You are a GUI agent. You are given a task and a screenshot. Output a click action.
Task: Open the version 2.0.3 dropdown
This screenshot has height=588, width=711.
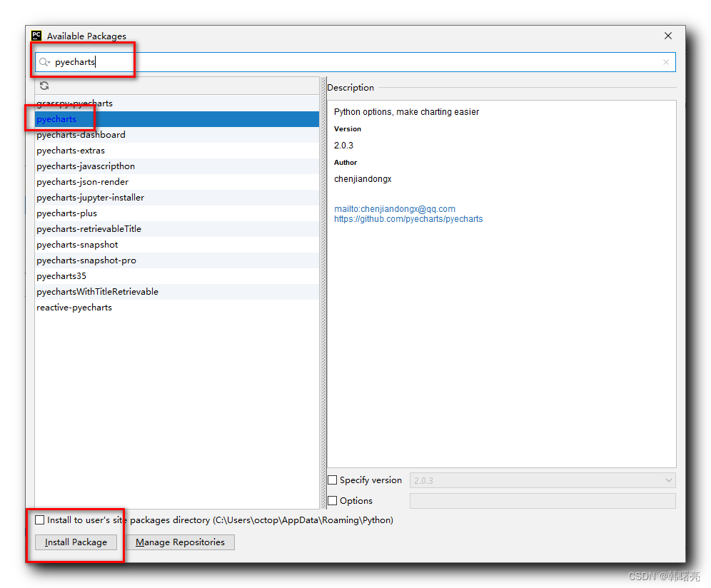point(543,480)
